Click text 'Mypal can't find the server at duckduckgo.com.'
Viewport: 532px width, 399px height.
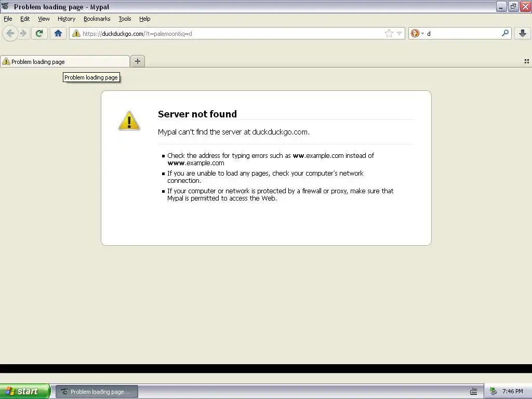click(233, 132)
